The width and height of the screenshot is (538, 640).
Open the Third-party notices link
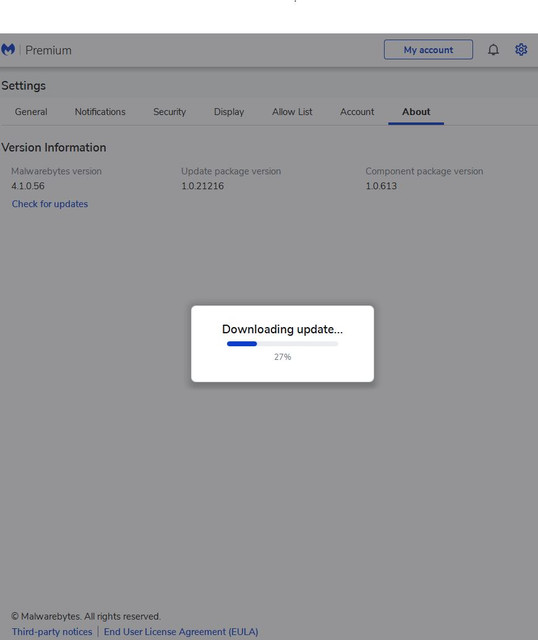click(x=52, y=632)
